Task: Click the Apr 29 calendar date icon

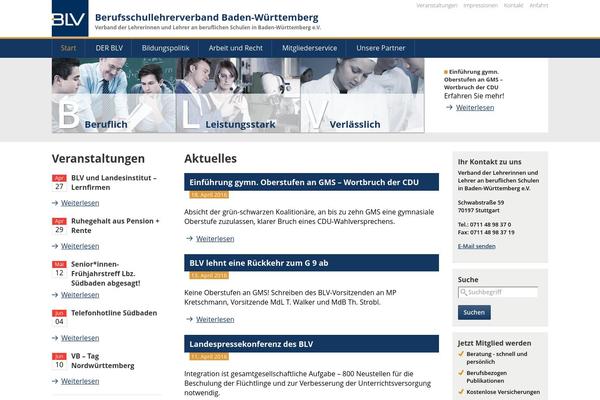Action: (x=59, y=226)
